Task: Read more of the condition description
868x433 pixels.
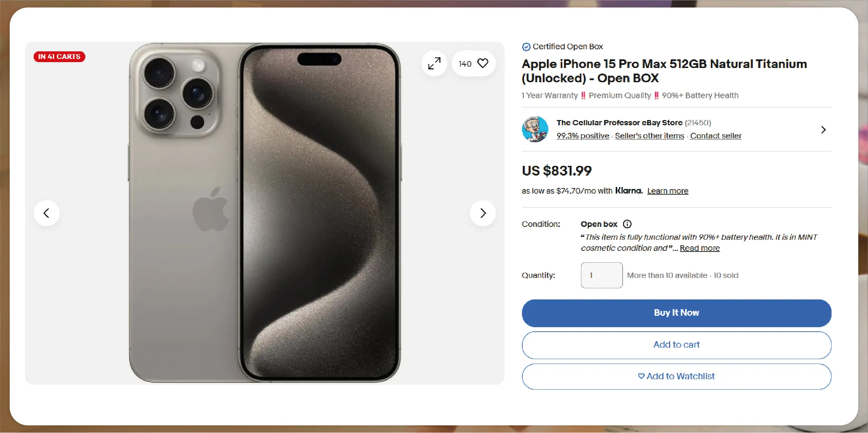Action: [700, 248]
